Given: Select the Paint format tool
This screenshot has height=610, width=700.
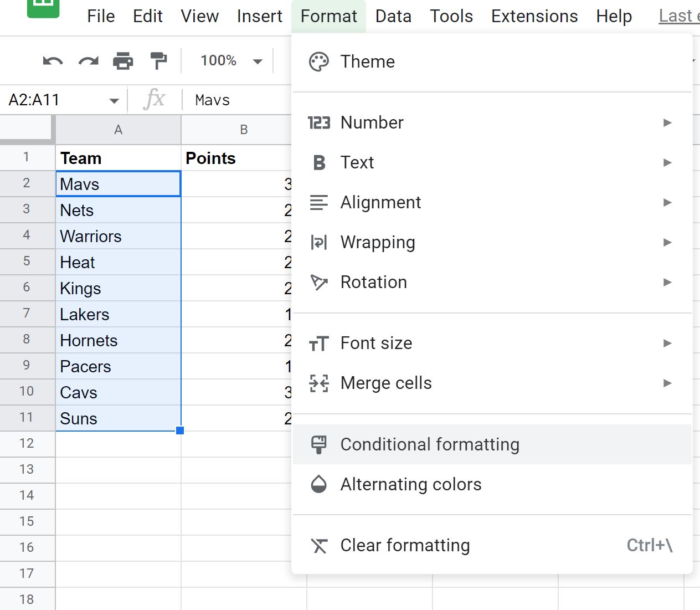Looking at the screenshot, I should 158,61.
